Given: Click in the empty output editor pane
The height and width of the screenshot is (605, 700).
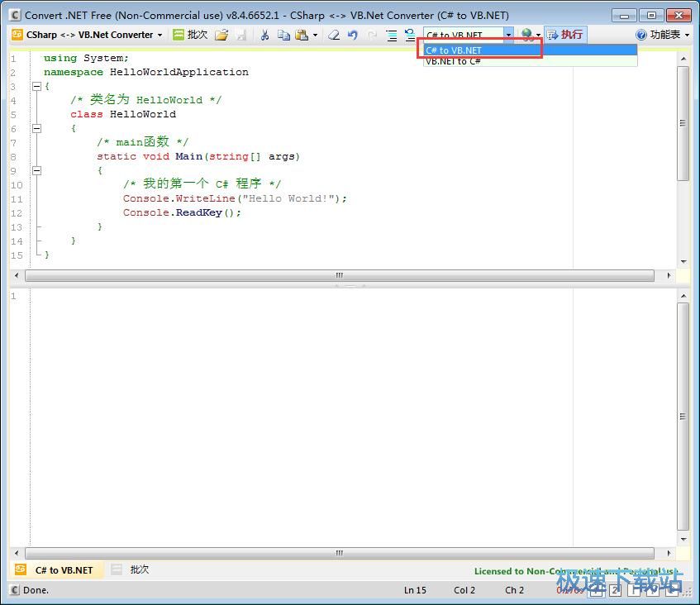Looking at the screenshot, I should (x=347, y=413).
